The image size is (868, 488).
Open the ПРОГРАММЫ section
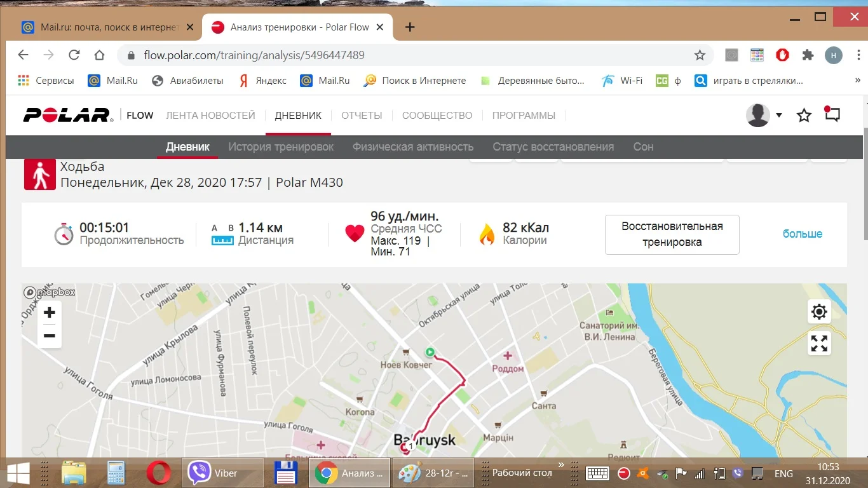point(524,116)
